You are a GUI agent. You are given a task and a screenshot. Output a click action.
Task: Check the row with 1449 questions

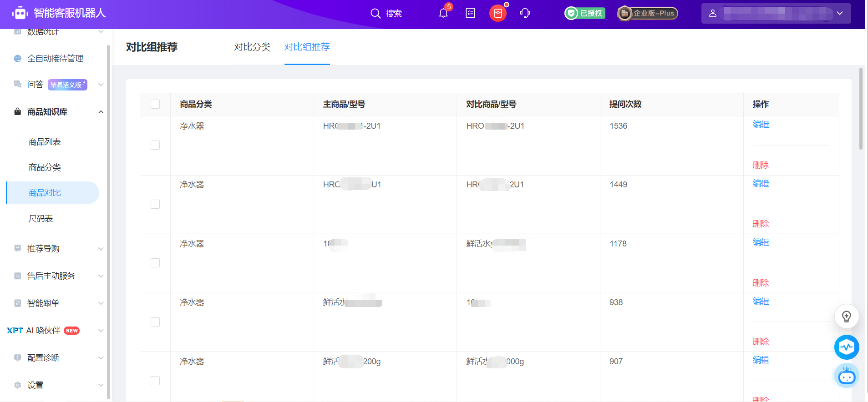155,204
